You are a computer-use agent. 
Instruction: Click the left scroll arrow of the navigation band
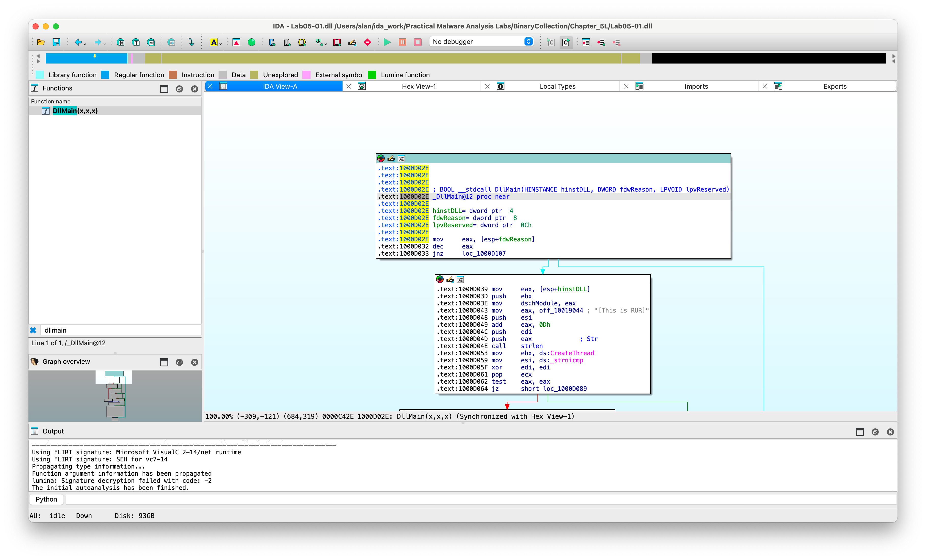tap(38, 56)
